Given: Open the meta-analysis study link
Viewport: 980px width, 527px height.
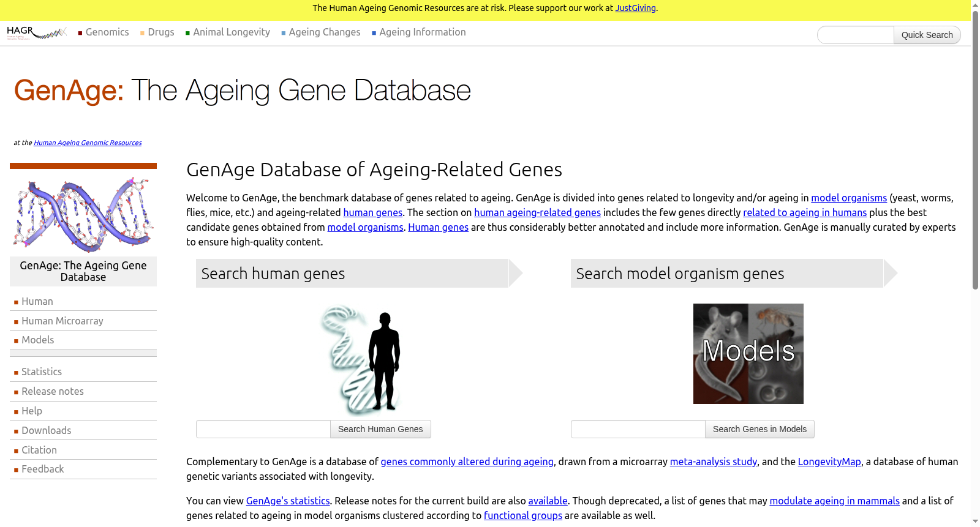Looking at the screenshot, I should click(x=714, y=462).
